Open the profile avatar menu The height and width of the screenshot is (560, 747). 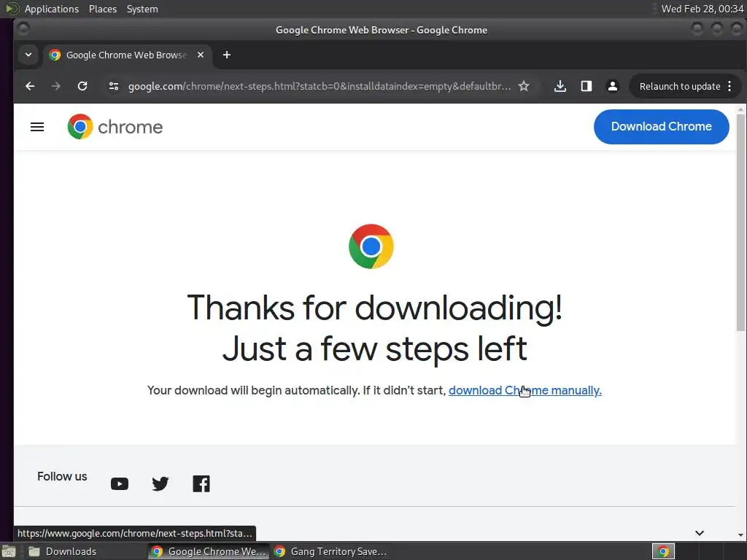click(x=613, y=86)
